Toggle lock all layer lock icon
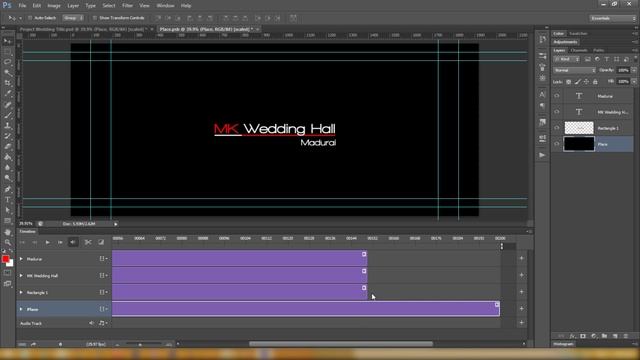This screenshot has width=640, height=360. tap(595, 82)
